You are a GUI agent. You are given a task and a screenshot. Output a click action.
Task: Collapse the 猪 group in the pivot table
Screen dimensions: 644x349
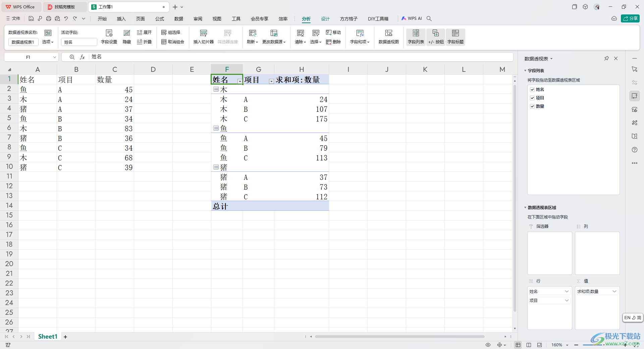216,167
